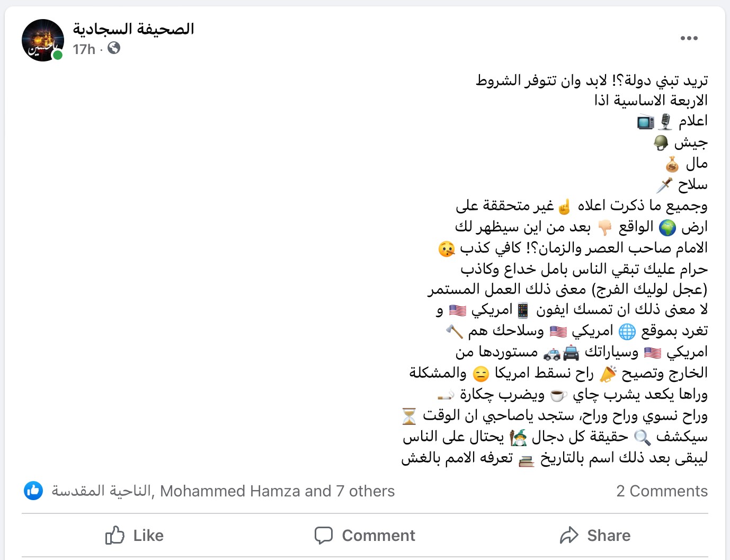The height and width of the screenshot is (560, 730).
Task: Click the money bag emoji next to مال
Action: tap(672, 164)
